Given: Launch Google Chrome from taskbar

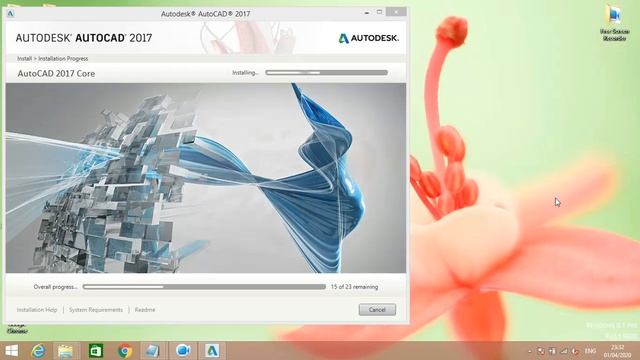Looking at the screenshot, I should (x=125, y=351).
